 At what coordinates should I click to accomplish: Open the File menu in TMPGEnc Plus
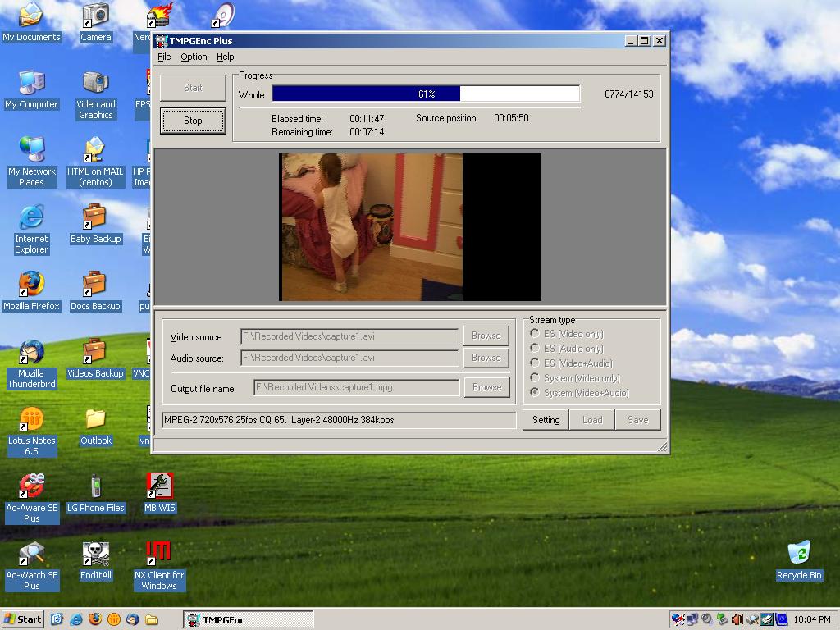(x=164, y=57)
